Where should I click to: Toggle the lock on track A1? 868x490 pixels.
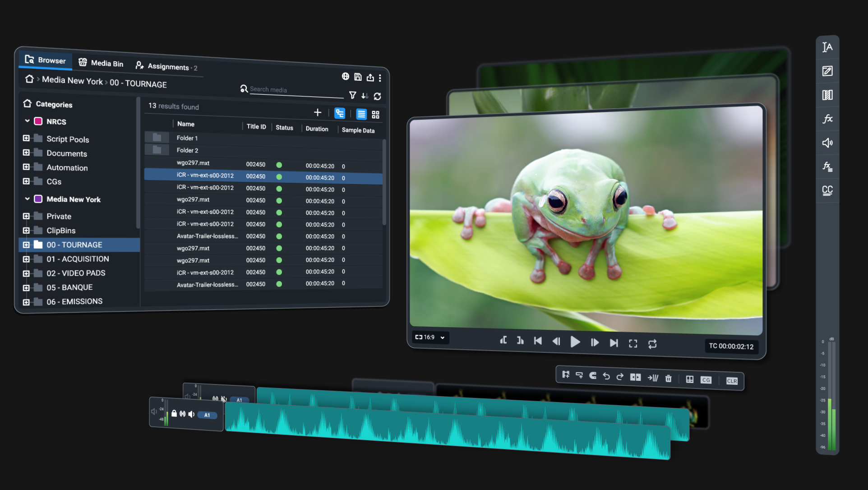click(x=174, y=413)
